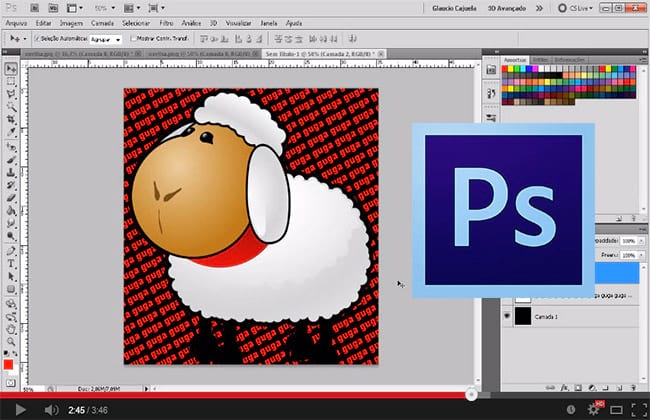Screen dimensions: 650x420
Task: Open the YouTube settings gear
Action: point(593,410)
